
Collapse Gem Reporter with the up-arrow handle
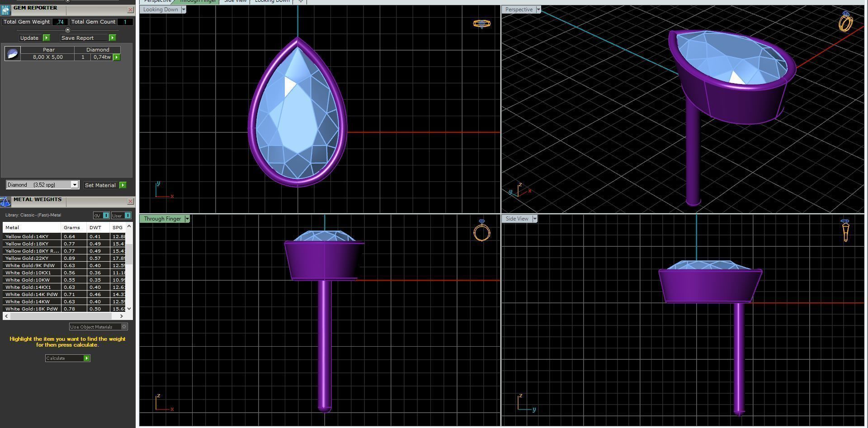(68, 30)
